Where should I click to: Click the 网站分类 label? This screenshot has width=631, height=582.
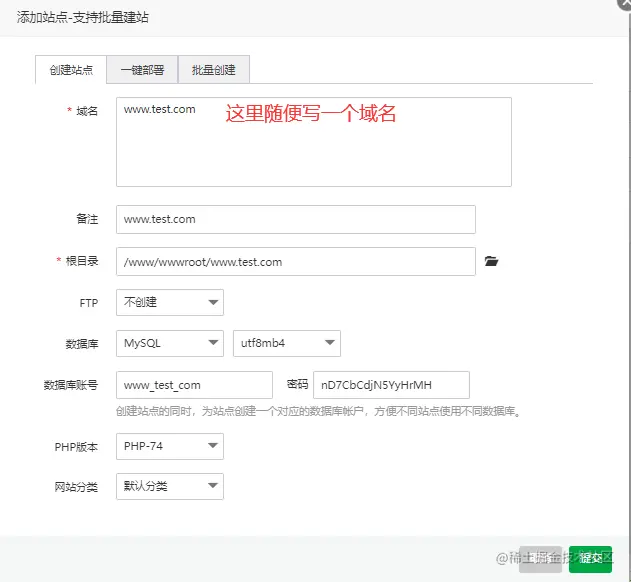point(76,487)
